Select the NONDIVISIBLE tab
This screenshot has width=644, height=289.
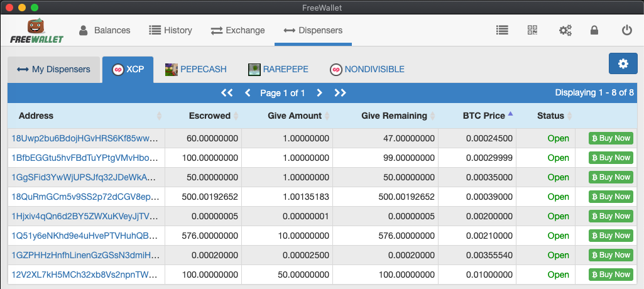coord(367,69)
